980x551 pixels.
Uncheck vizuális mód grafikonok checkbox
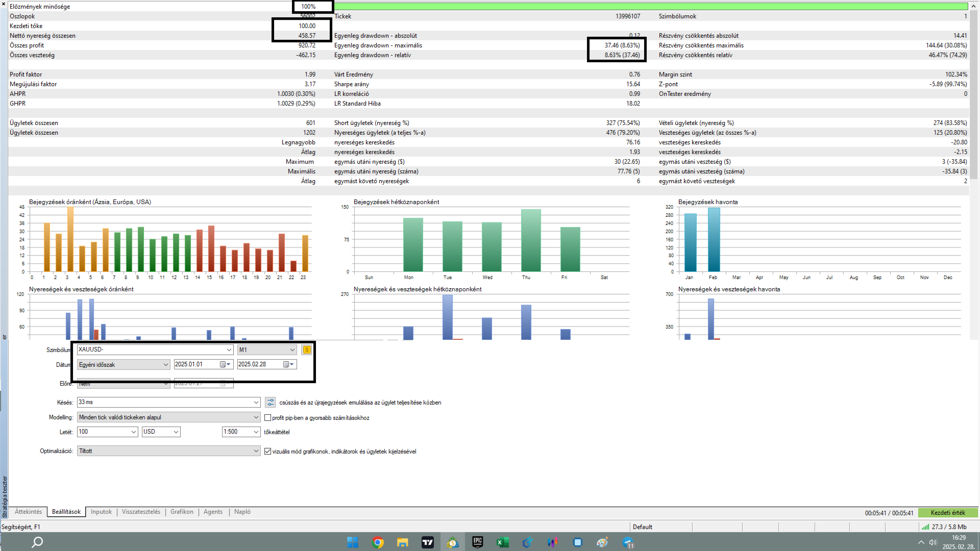tap(267, 451)
